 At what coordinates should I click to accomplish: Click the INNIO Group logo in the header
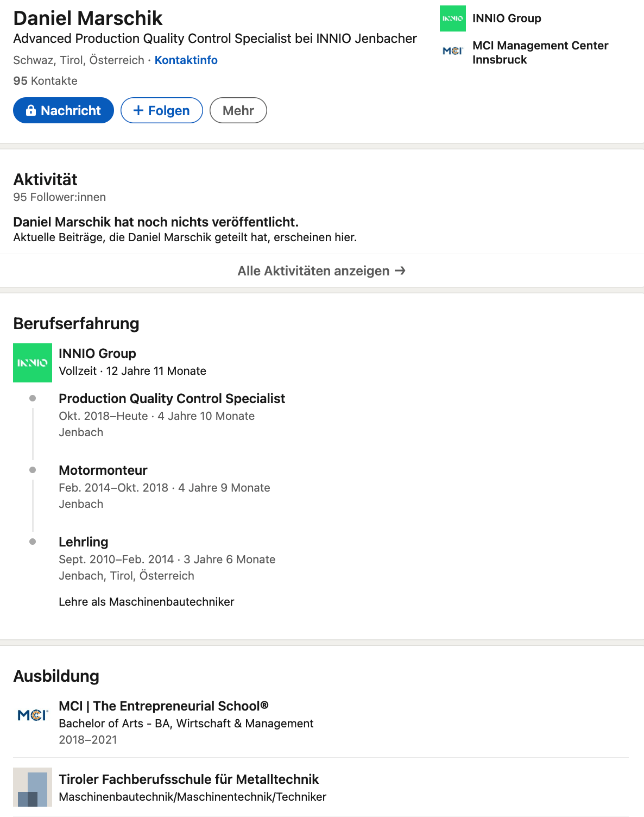click(x=453, y=18)
